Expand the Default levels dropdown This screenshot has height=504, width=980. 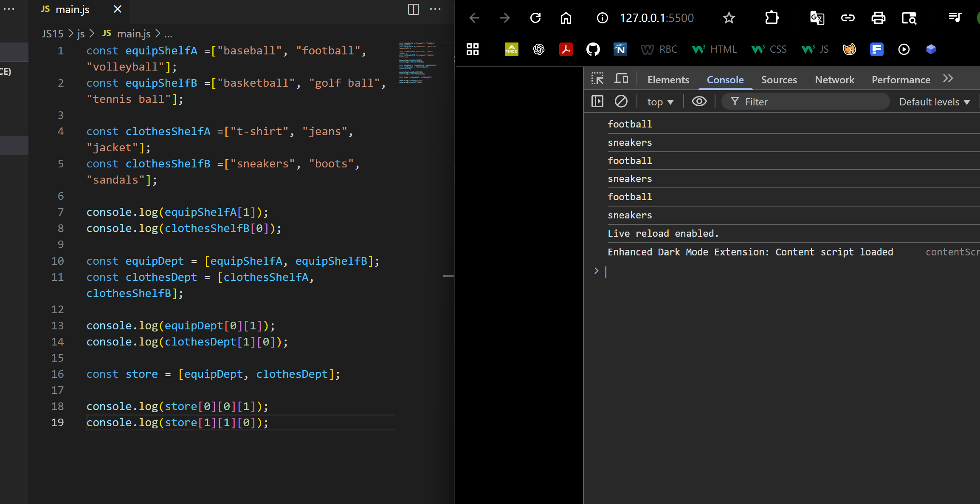click(x=934, y=102)
